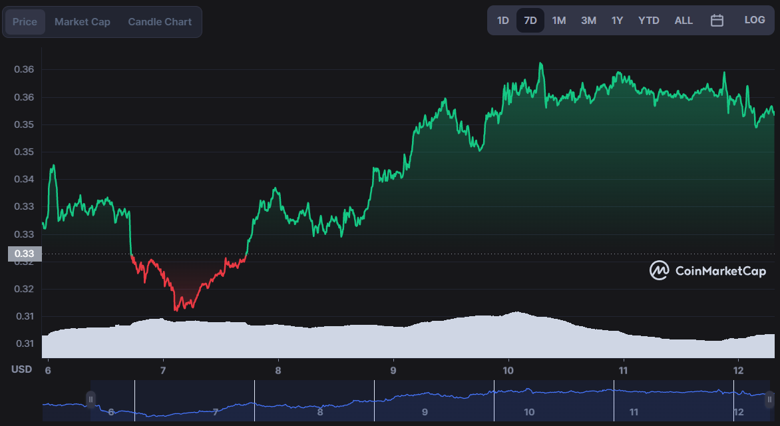Grab the right handle of range selector

point(770,400)
